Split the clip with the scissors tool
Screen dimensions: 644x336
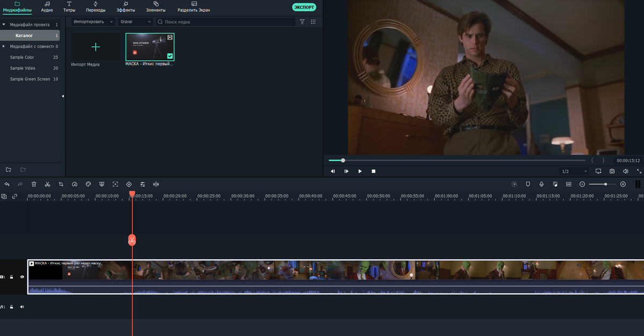pyautogui.click(x=47, y=184)
